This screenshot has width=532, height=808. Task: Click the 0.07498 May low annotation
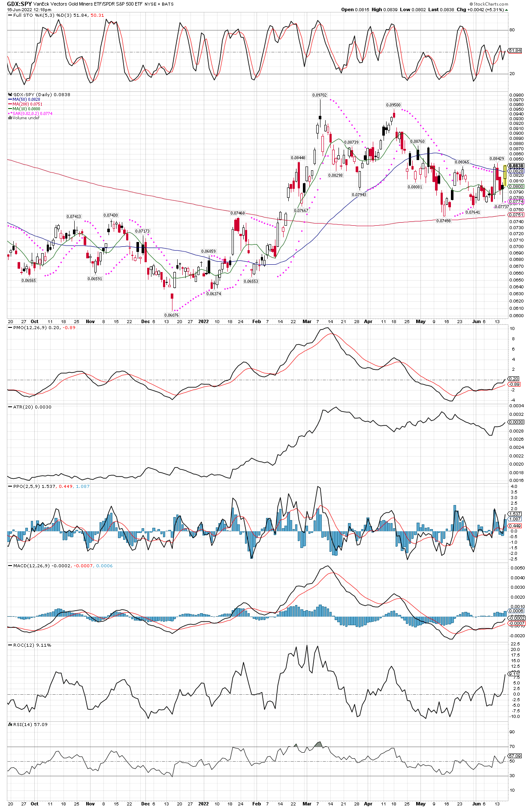(444, 221)
